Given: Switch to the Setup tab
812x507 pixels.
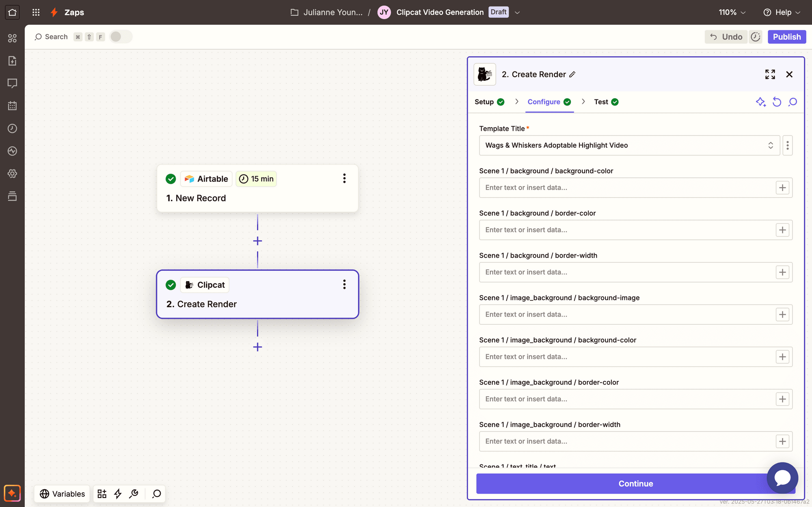Looking at the screenshot, I should (x=489, y=102).
